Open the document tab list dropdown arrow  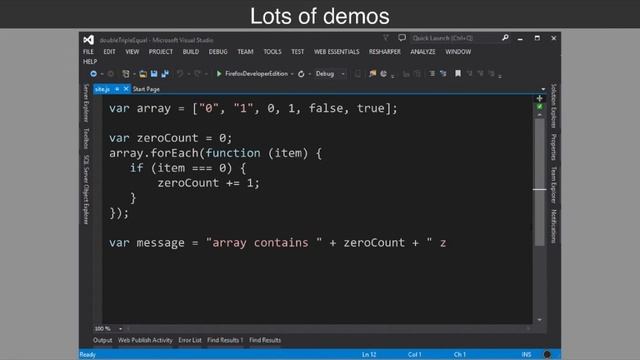(543, 89)
